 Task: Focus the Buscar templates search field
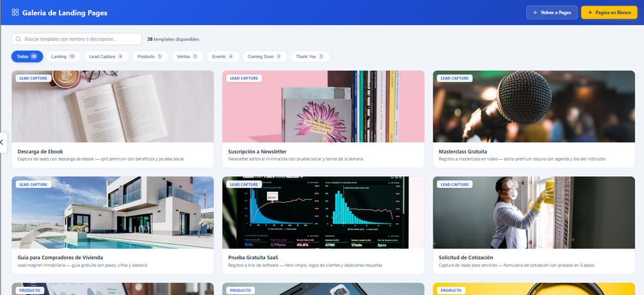[x=77, y=39]
